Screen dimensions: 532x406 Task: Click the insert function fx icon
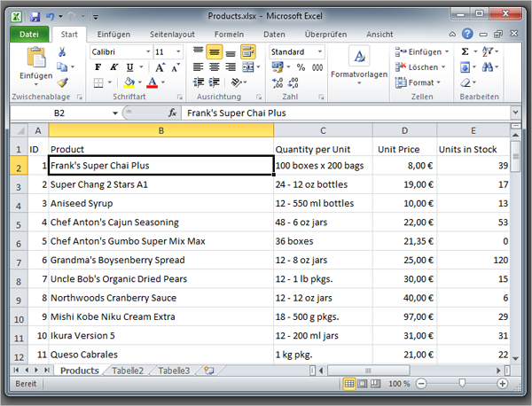[172, 113]
